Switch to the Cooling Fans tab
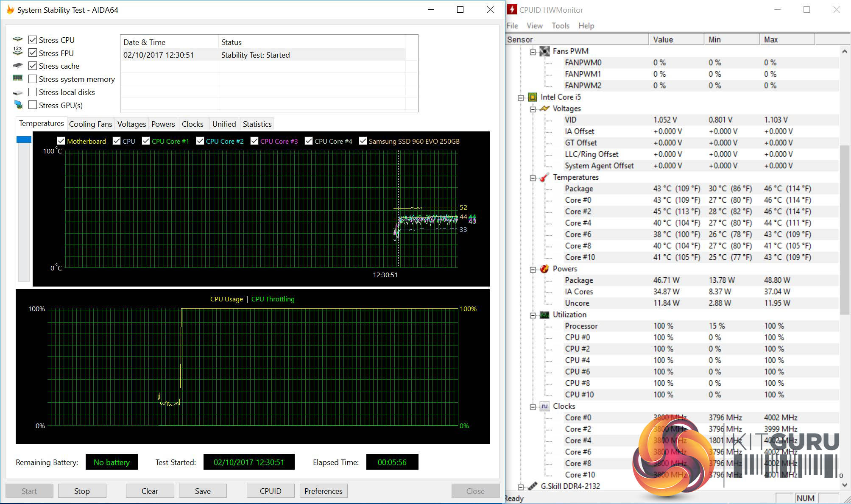851x504 pixels. click(90, 124)
